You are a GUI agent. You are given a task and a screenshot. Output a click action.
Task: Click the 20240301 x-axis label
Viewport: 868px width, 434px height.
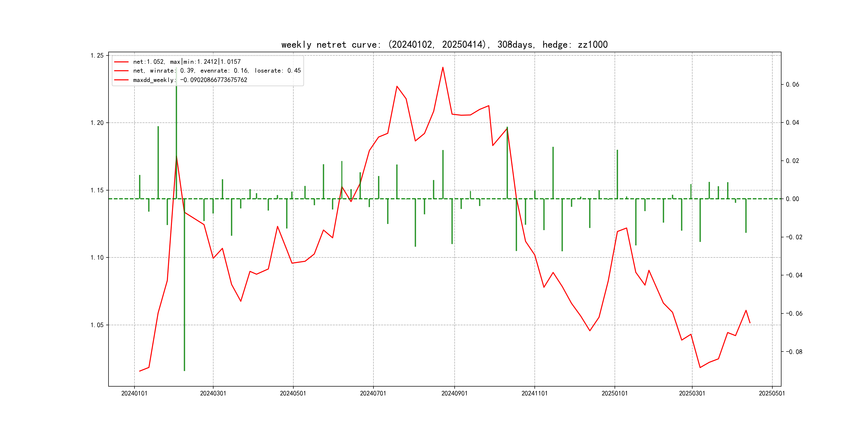(213, 393)
